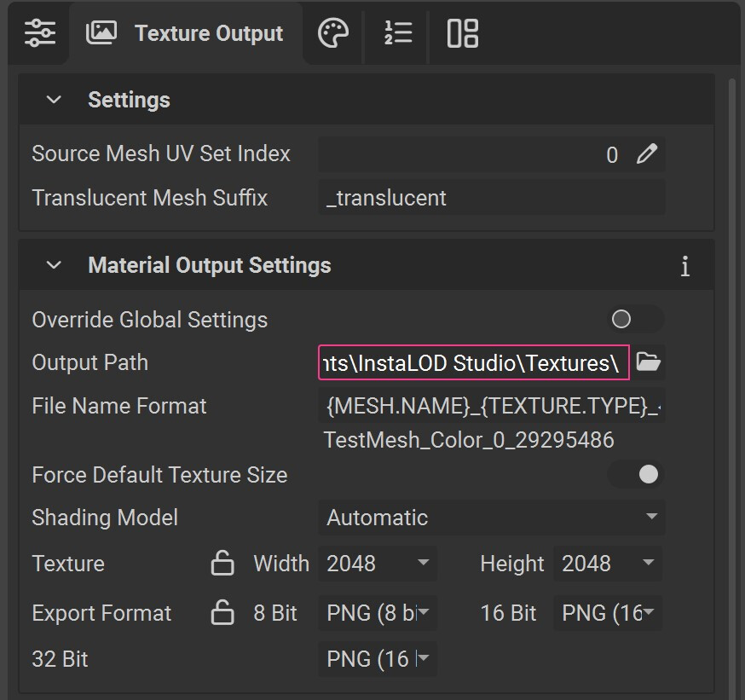The height and width of the screenshot is (700, 745).
Task: Click the Material Output Settings info icon
Action: tap(684, 266)
